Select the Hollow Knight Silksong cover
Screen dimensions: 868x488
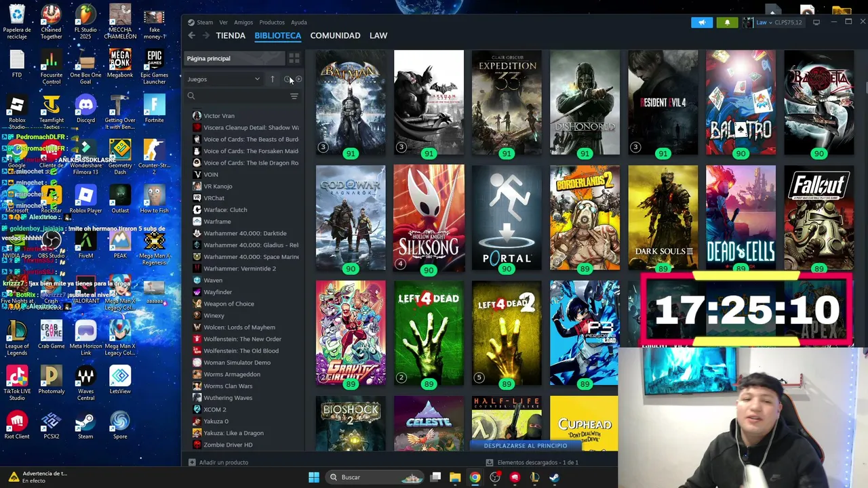pyautogui.click(x=429, y=218)
